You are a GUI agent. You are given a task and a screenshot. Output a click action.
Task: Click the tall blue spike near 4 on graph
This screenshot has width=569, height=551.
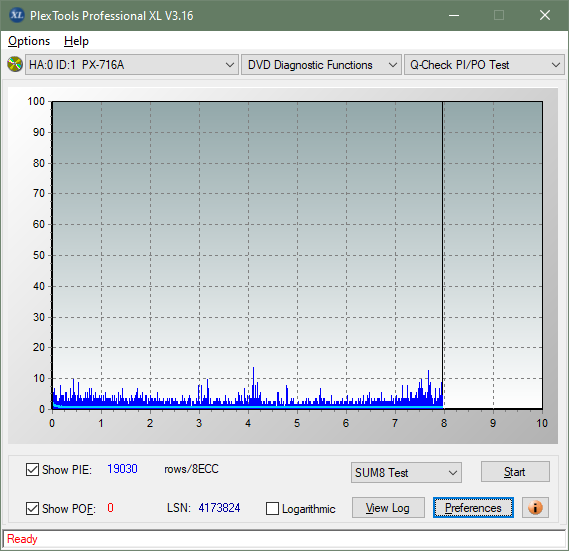[253, 385]
